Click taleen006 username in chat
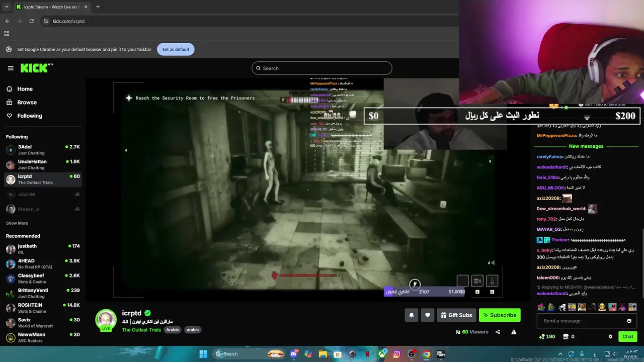644x362 pixels. [x=548, y=278]
